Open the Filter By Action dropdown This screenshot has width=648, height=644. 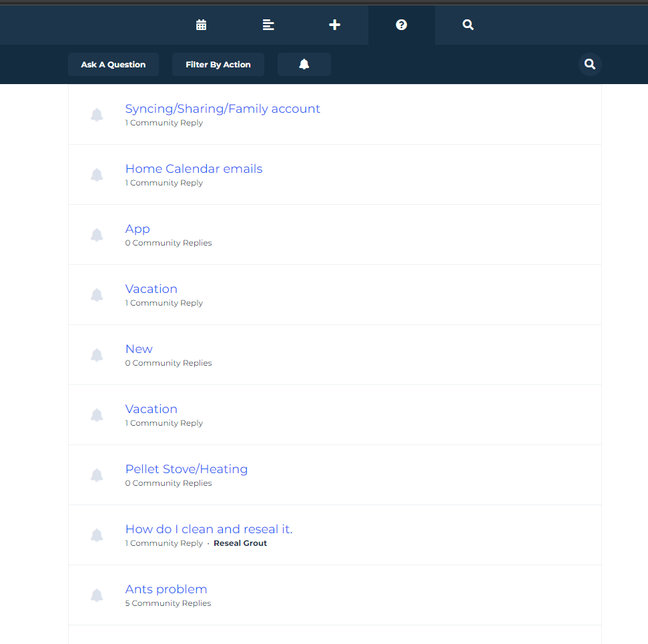(218, 64)
